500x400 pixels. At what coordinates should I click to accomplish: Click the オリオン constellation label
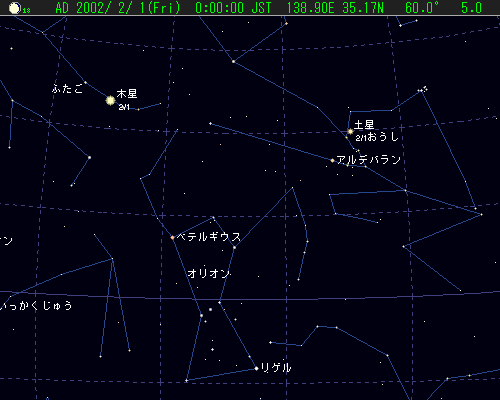[x=209, y=274]
